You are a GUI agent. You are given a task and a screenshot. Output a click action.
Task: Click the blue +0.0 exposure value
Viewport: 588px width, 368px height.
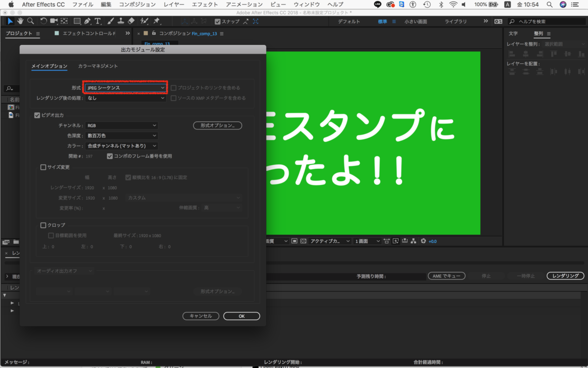[433, 241]
